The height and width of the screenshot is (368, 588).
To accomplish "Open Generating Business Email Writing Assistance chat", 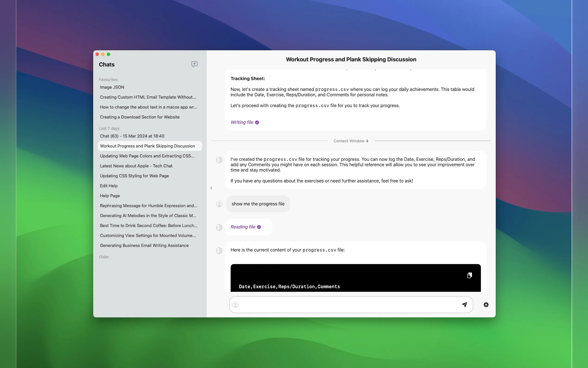I will point(144,245).
